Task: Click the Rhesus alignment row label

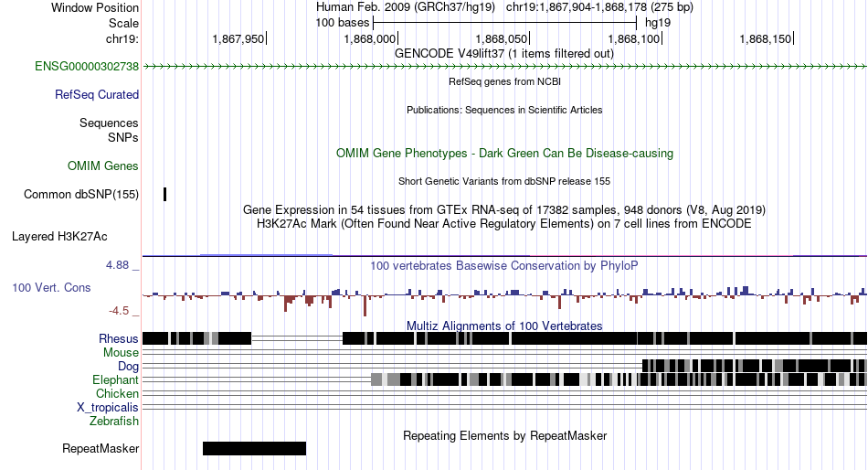Action: 119,338
